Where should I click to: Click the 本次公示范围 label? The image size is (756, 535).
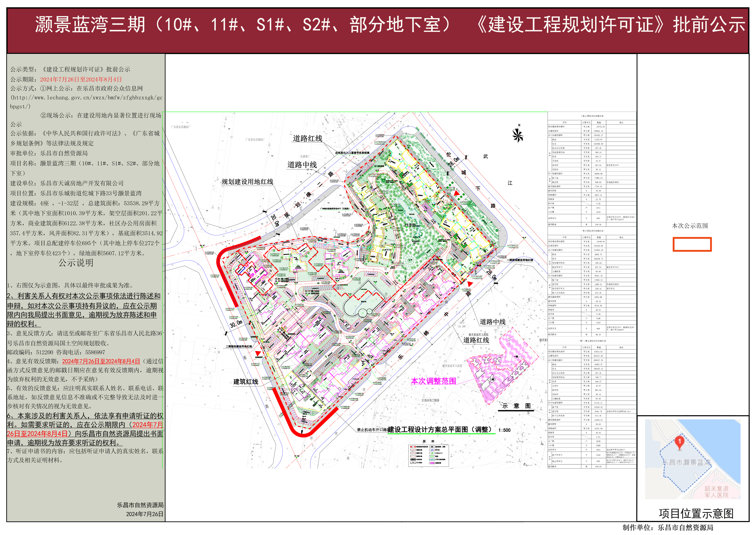(x=690, y=226)
